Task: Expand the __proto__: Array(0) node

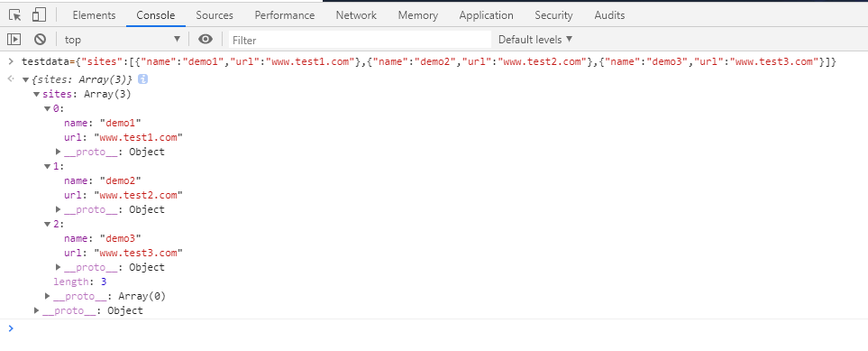Action: click(48, 296)
